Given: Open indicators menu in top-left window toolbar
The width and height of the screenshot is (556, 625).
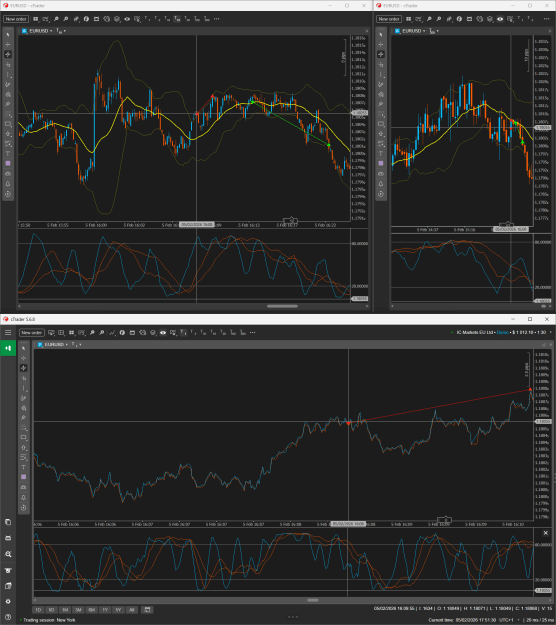Looking at the screenshot, I should pyautogui.click(x=86, y=19).
